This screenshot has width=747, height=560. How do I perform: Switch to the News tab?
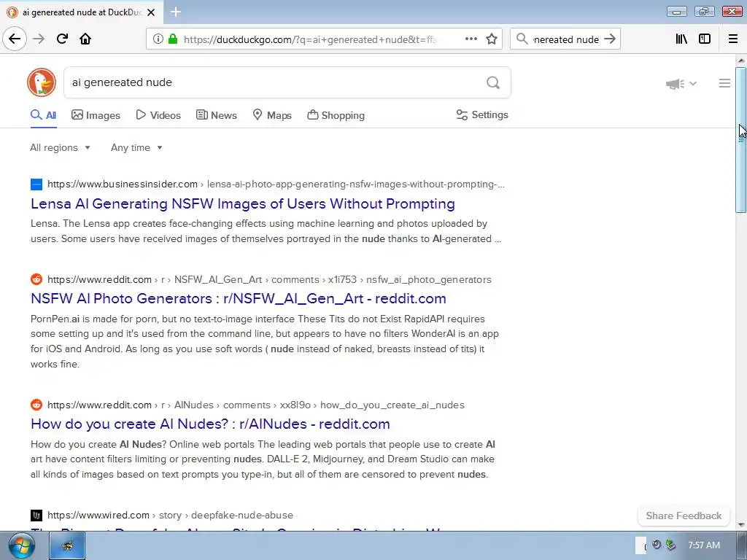[x=216, y=115]
